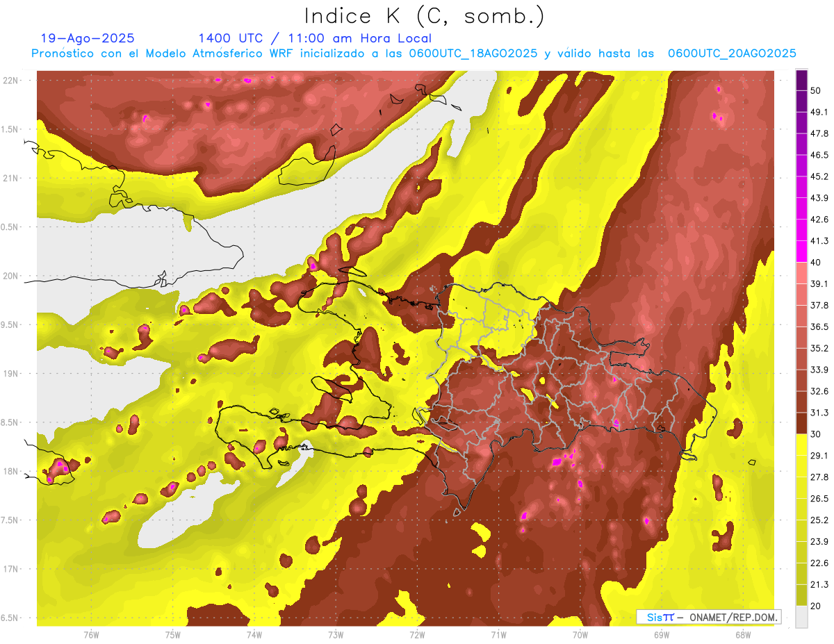This screenshot has width=834, height=644.
Task: Click the legend value "35.2"
Action: [819, 348]
